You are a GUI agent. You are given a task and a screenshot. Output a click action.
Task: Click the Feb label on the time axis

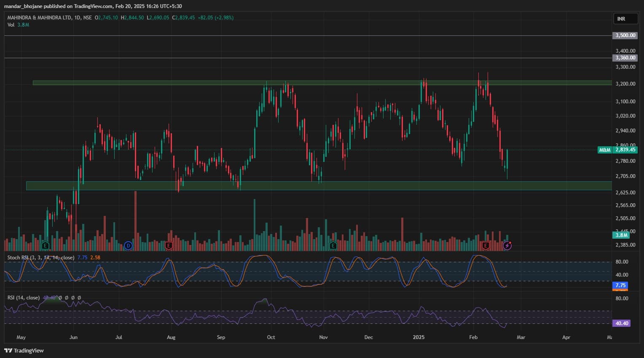(473, 337)
